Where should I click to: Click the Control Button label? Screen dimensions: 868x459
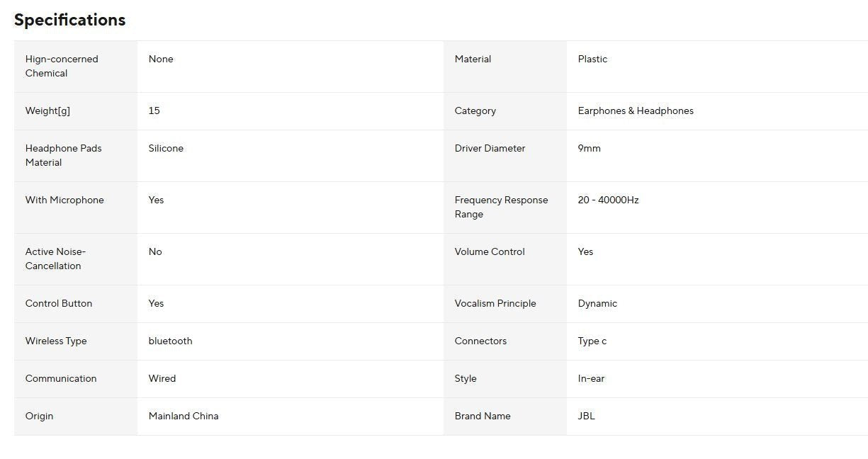pyautogui.click(x=59, y=303)
